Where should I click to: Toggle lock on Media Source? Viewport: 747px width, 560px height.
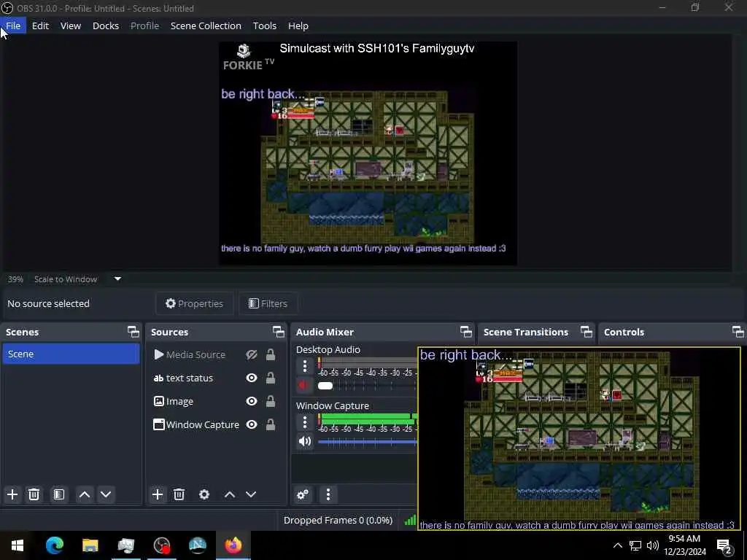[270, 355]
